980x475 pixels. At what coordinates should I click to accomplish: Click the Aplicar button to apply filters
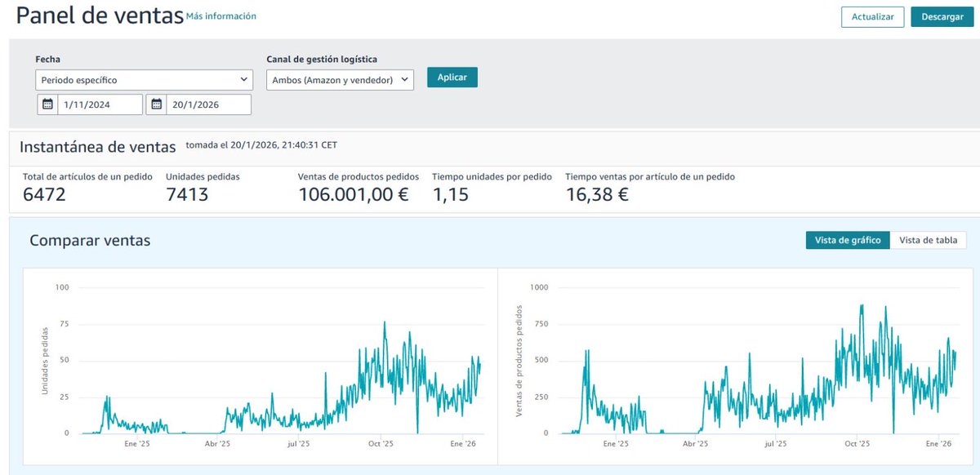452,77
